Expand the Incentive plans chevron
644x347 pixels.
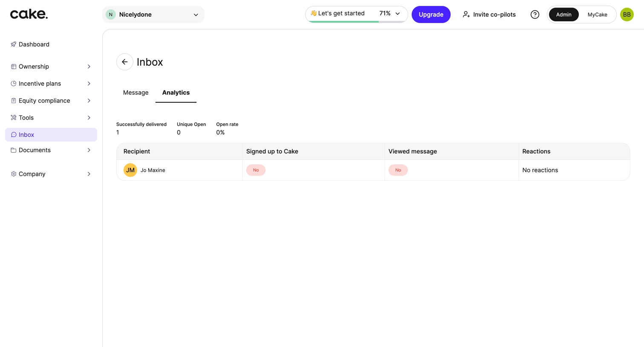89,84
